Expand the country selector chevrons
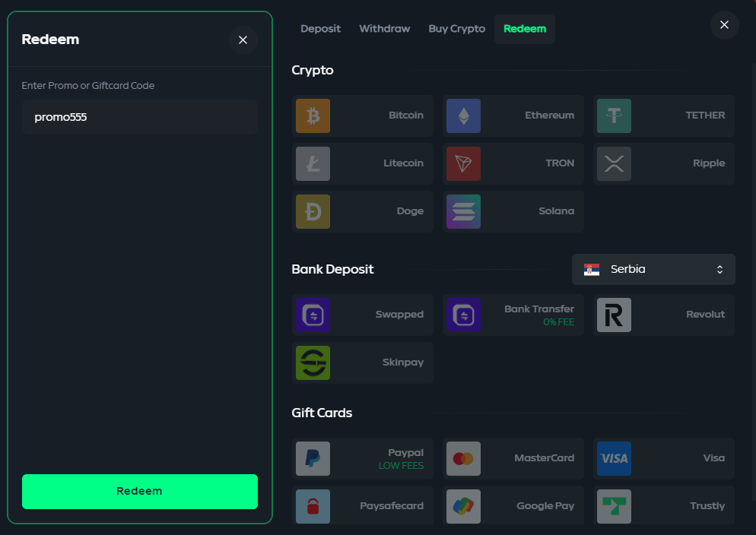Image resolution: width=756 pixels, height=535 pixels. pyautogui.click(x=719, y=269)
